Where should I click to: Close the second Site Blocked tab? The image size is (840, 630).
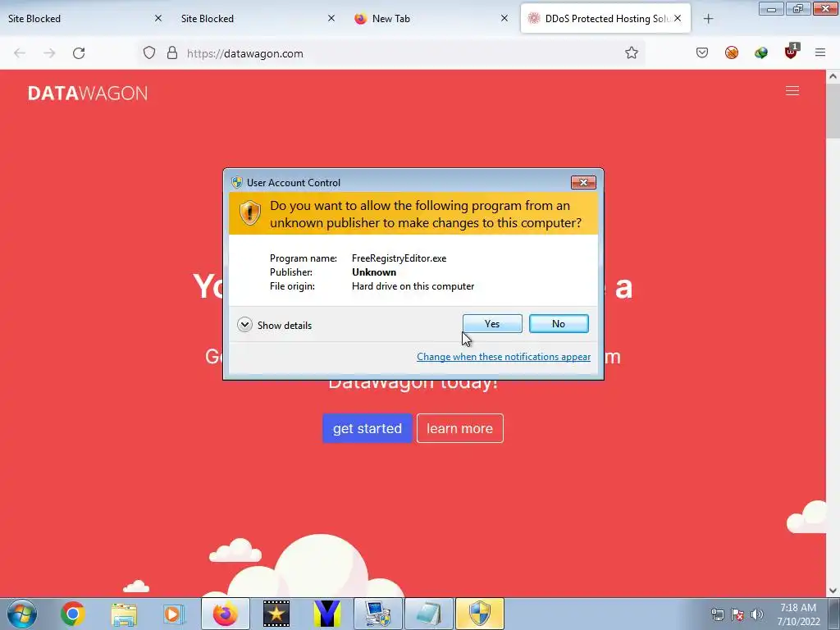[331, 19]
